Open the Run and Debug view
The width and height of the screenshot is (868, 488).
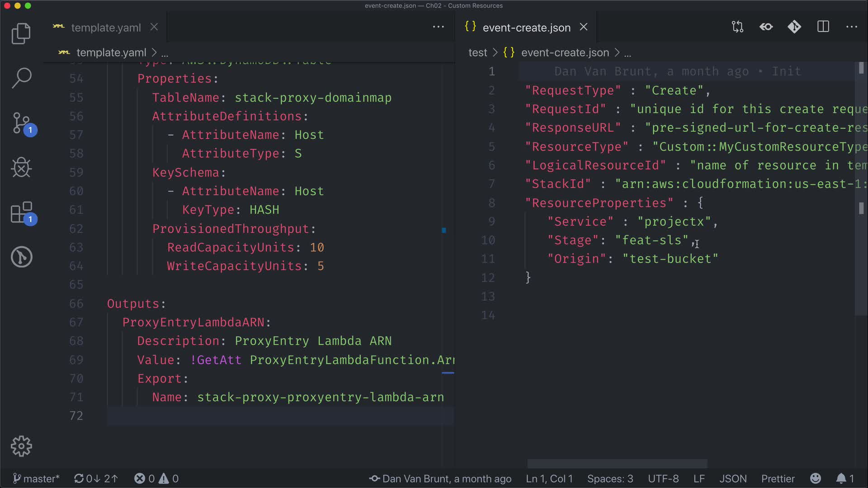tap(21, 168)
